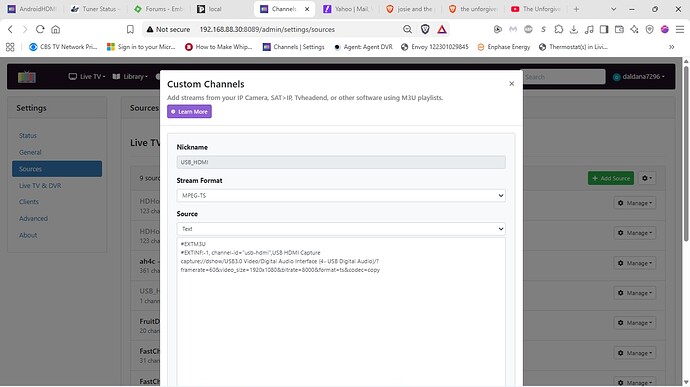Viewport: 690px width, 387px height.
Task: Open Brave Shields lion icon
Action: 425,29
